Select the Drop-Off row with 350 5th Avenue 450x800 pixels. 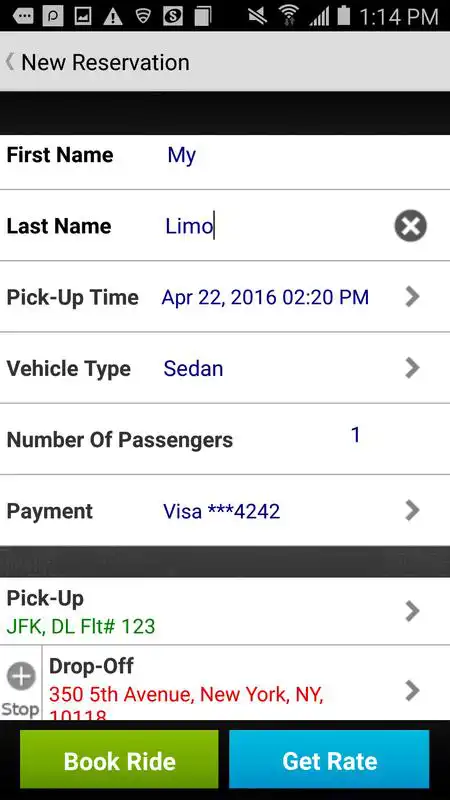(x=246, y=683)
